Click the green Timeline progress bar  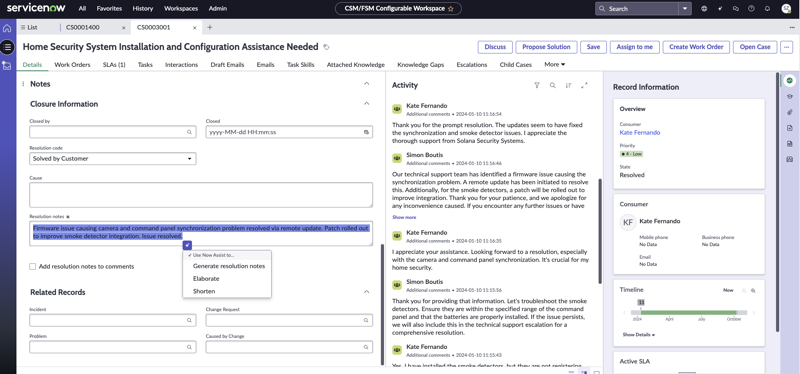click(x=689, y=312)
